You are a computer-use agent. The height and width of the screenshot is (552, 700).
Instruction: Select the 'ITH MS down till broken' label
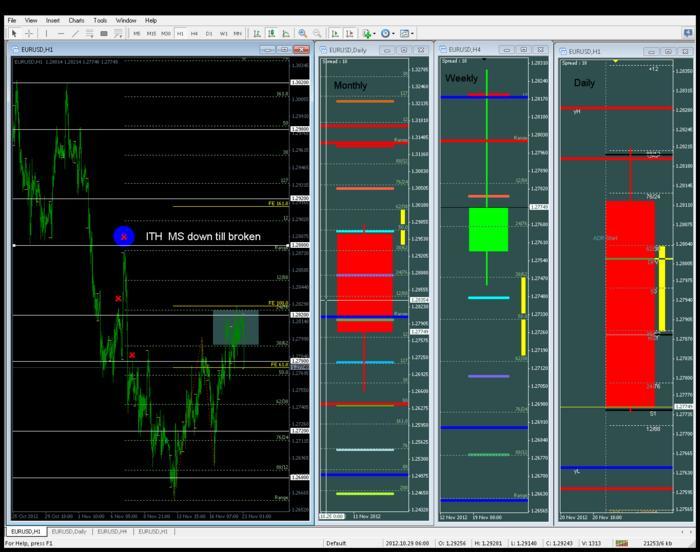[x=203, y=236]
